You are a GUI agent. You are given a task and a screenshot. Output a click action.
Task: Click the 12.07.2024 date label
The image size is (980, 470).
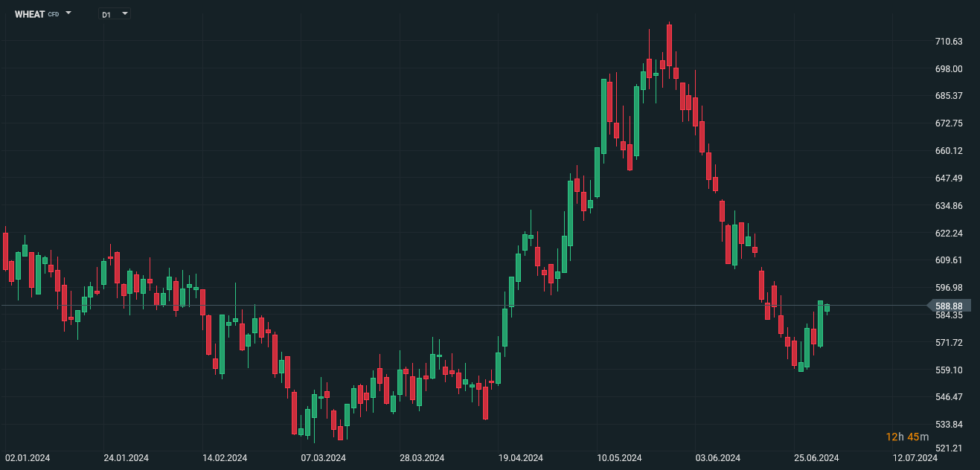(x=915, y=458)
